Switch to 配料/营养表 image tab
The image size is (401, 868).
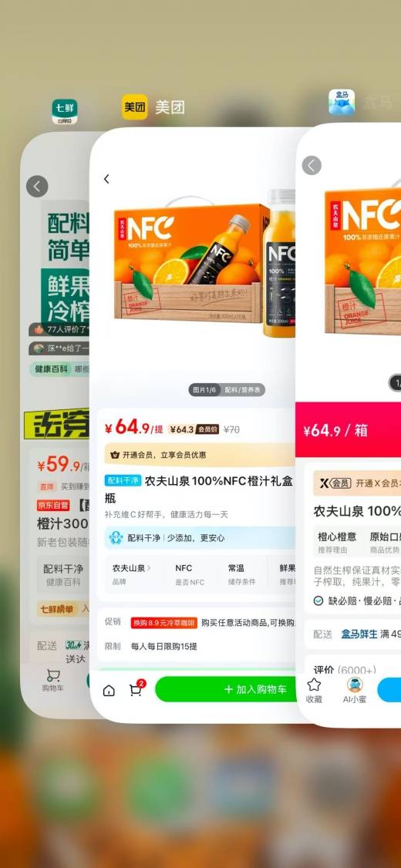(243, 390)
